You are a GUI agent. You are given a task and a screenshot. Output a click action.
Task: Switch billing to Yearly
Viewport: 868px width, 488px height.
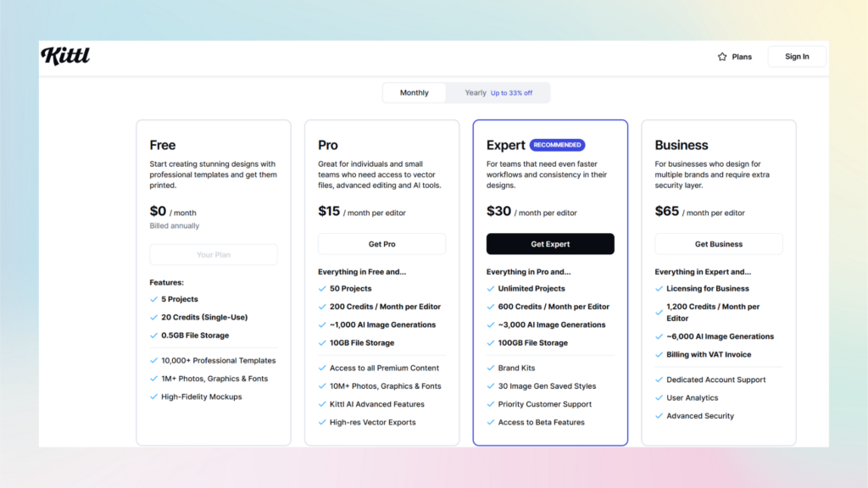pos(498,92)
